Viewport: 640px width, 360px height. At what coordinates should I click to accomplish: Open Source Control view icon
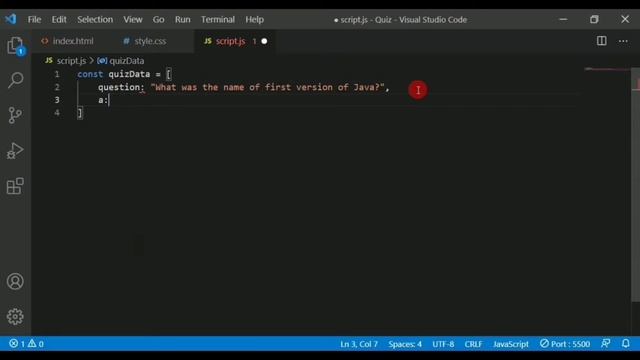(15, 115)
